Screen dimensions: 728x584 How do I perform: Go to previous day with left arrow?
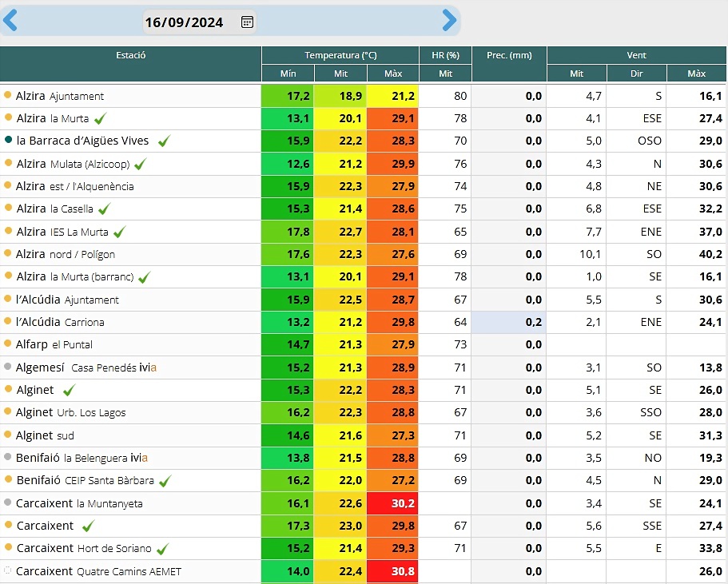10,21
